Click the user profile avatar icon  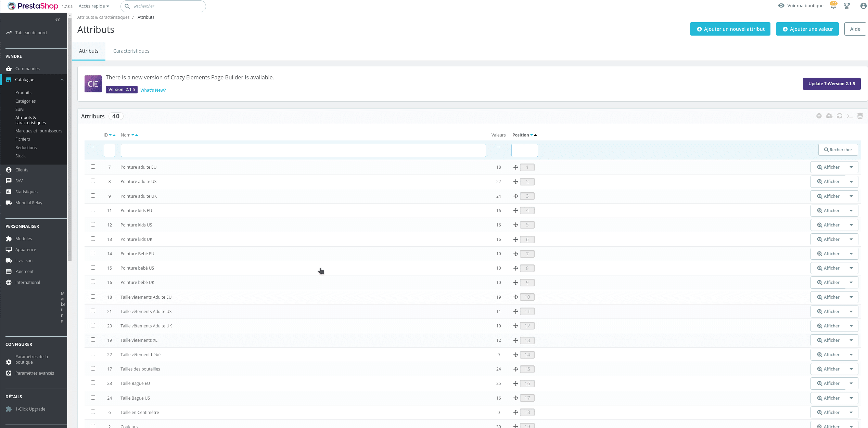863,6
